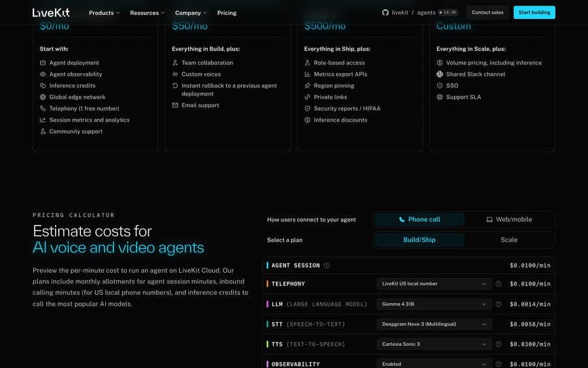Screen dimensions: 588x368
Task: Click the Agent observability eye icon
Action: [x=42, y=75]
